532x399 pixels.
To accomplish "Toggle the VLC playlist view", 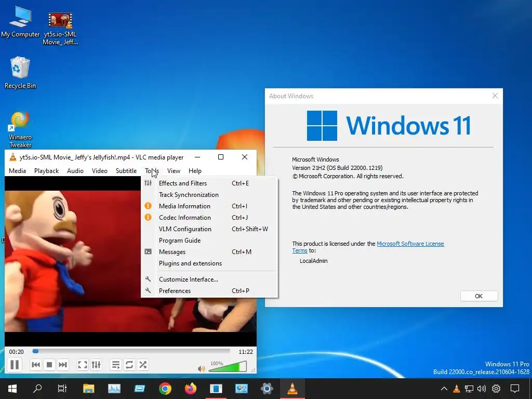I will (x=116, y=365).
